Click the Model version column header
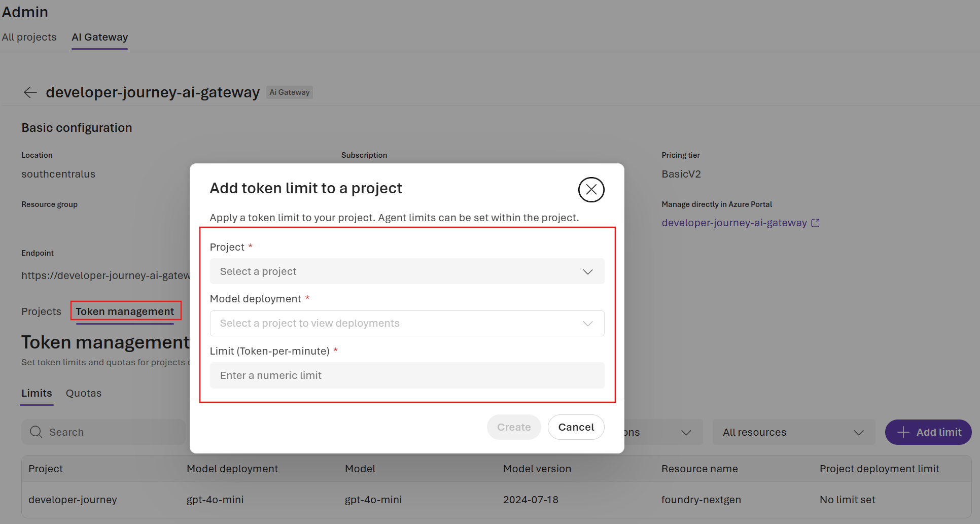 click(537, 469)
